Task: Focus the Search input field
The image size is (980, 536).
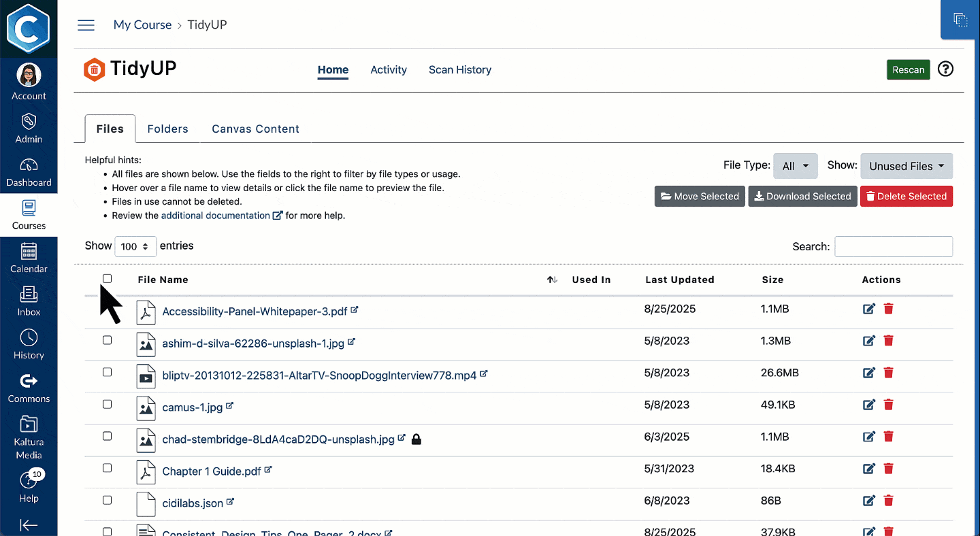Action: coord(893,246)
